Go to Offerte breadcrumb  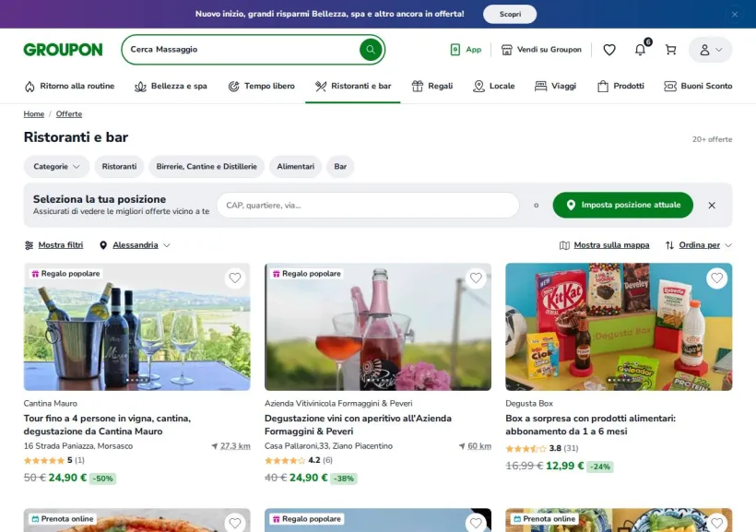click(69, 114)
